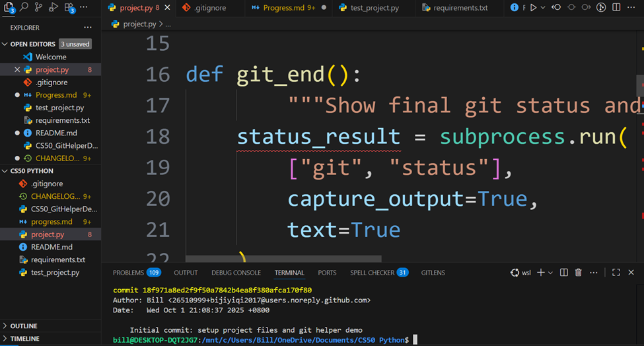Switch to the Debug Console tab
Viewport: 644px width, 346px height.
tap(236, 273)
